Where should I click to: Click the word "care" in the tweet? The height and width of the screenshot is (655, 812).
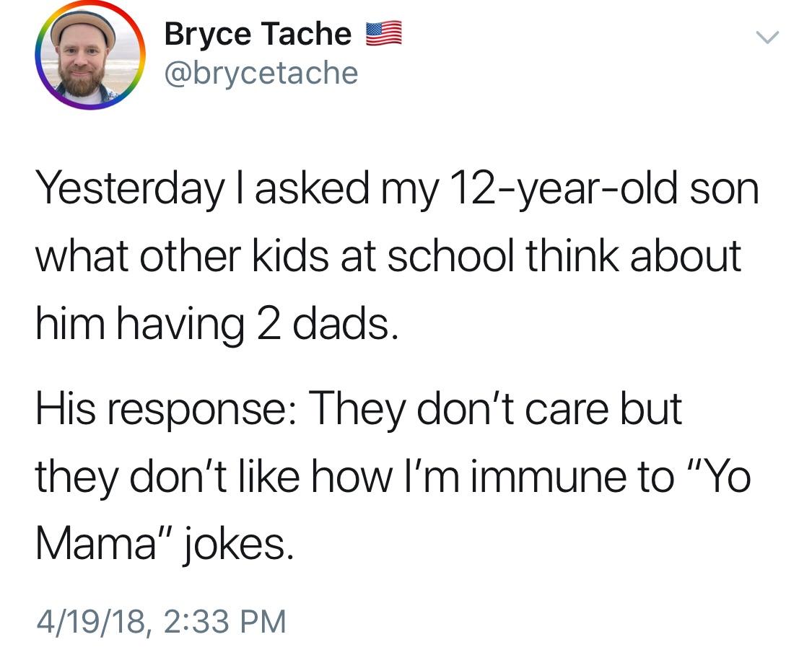click(x=564, y=410)
